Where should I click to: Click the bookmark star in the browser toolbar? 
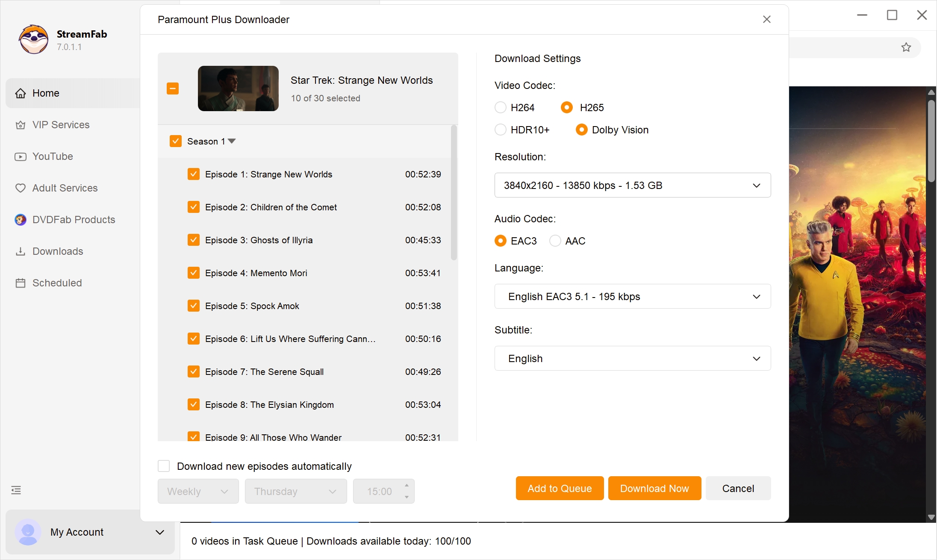(907, 47)
